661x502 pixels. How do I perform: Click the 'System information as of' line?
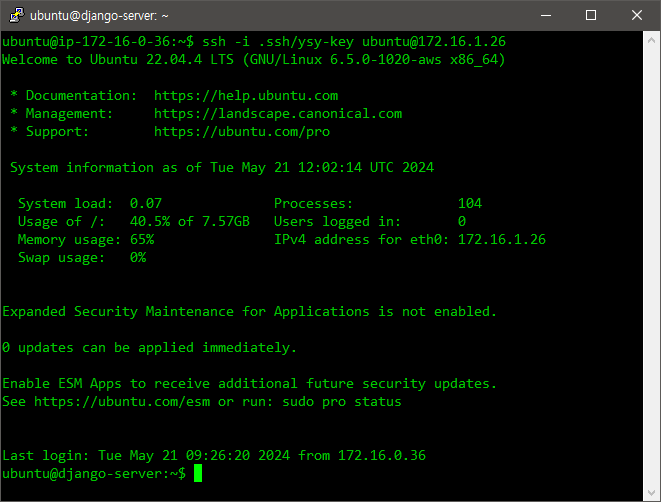(222, 168)
